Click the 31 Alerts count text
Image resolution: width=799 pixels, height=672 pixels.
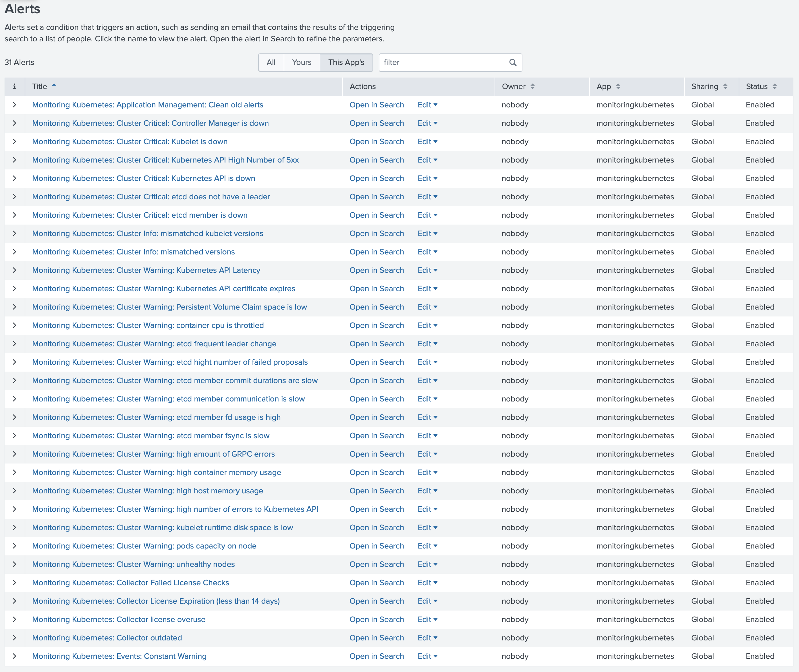pos(20,63)
